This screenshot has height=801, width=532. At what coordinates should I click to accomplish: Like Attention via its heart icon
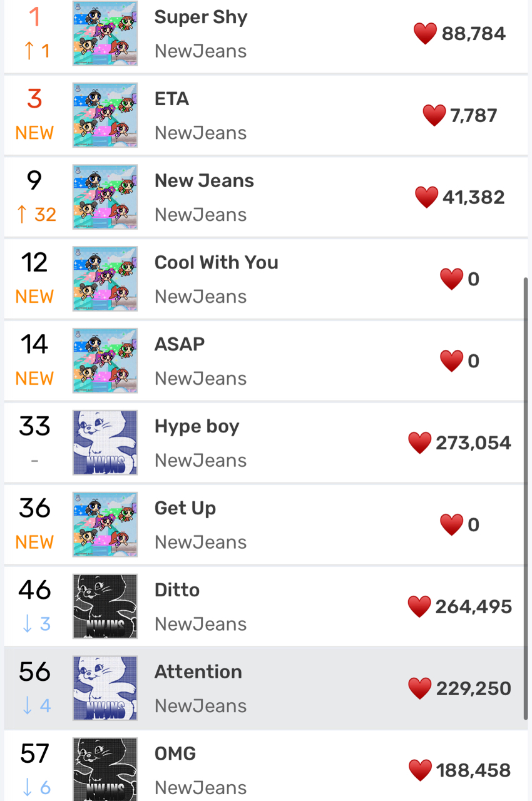420,689
